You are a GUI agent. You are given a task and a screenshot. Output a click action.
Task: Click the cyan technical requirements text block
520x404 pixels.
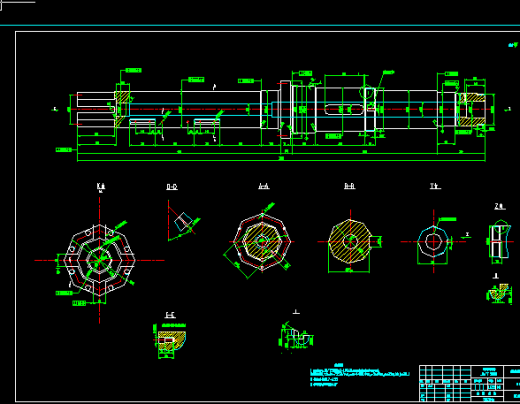(x=359, y=375)
